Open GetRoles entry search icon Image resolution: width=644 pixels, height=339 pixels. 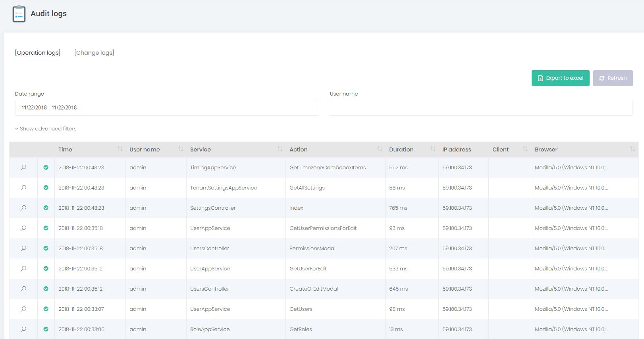tap(23, 329)
